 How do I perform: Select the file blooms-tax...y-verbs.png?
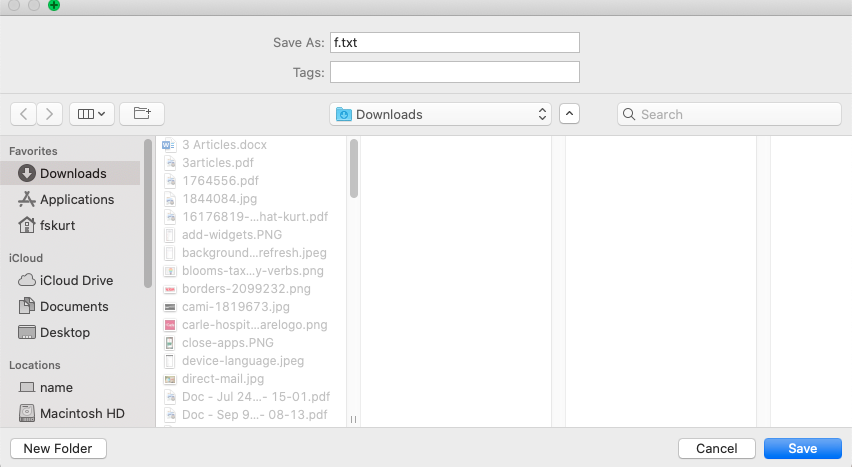(x=251, y=271)
